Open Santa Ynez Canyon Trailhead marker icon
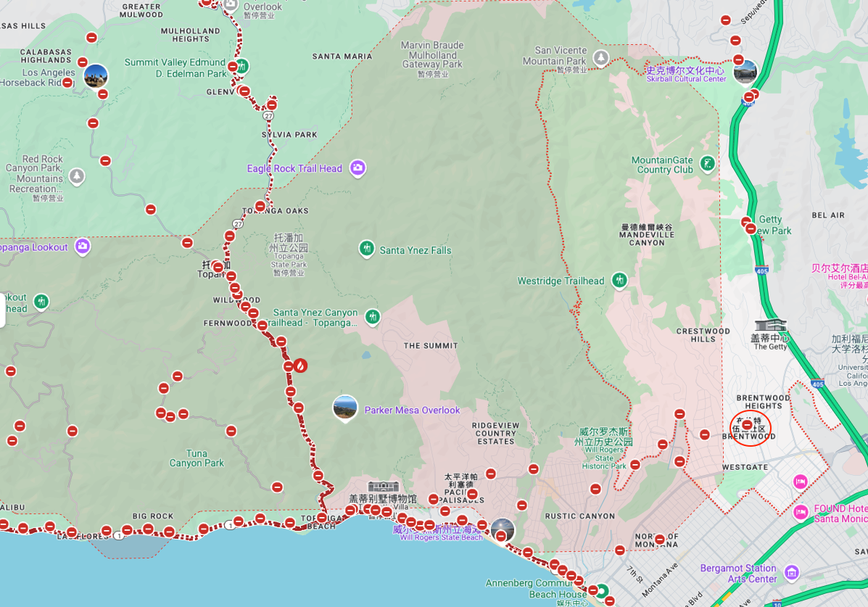The height and width of the screenshot is (607, 868). tap(372, 317)
